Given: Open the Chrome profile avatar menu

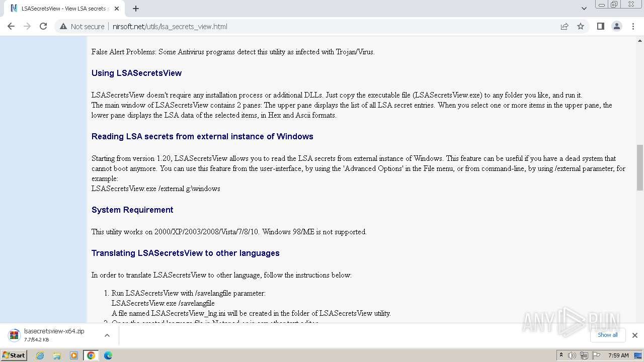Looking at the screenshot, I should pos(617,26).
